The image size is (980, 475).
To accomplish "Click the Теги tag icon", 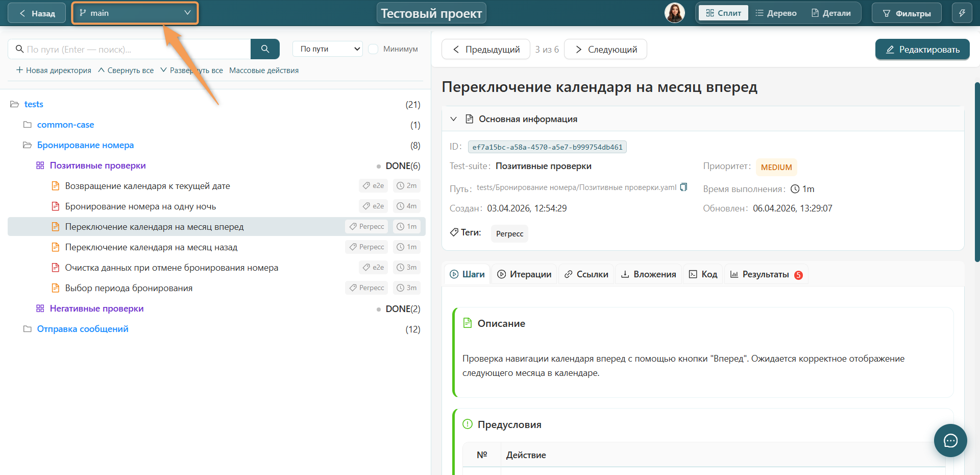I will click(x=454, y=232).
